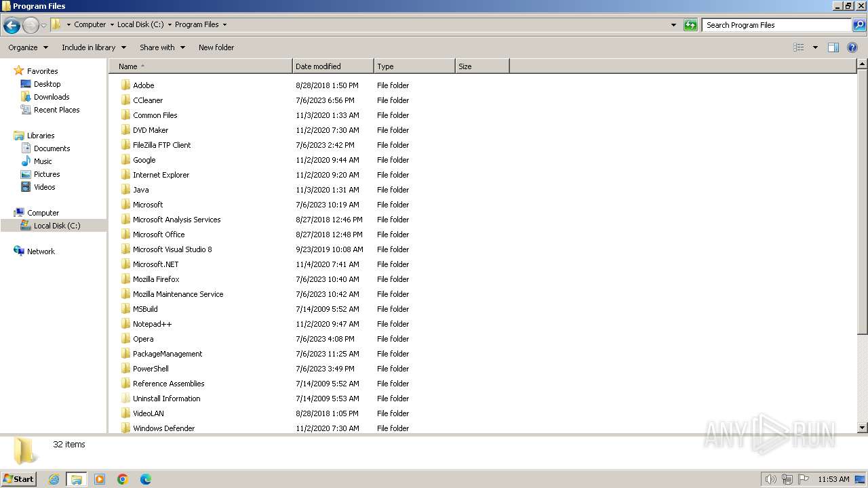The width and height of the screenshot is (868, 488).
Task: Open the Include in library menu
Action: pyautogui.click(x=94, y=47)
